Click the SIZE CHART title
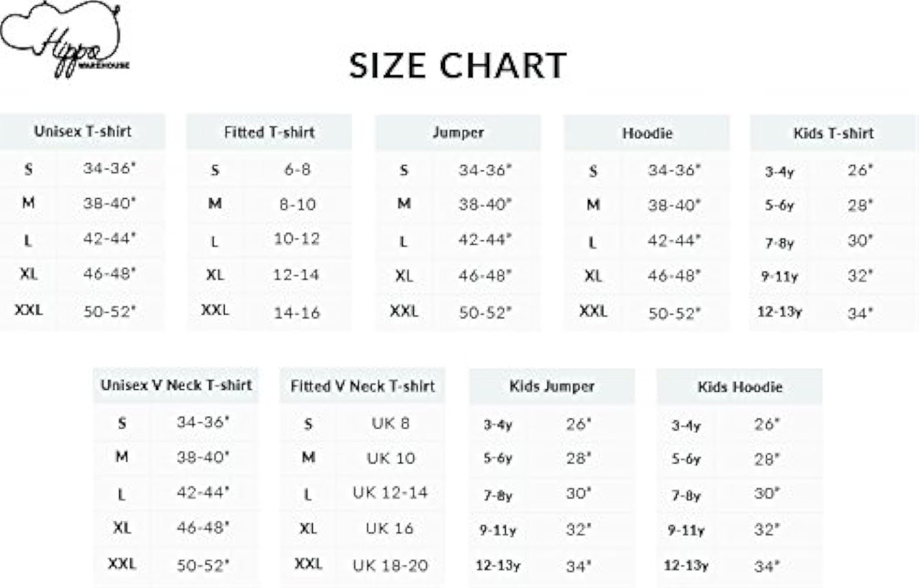 point(457,65)
